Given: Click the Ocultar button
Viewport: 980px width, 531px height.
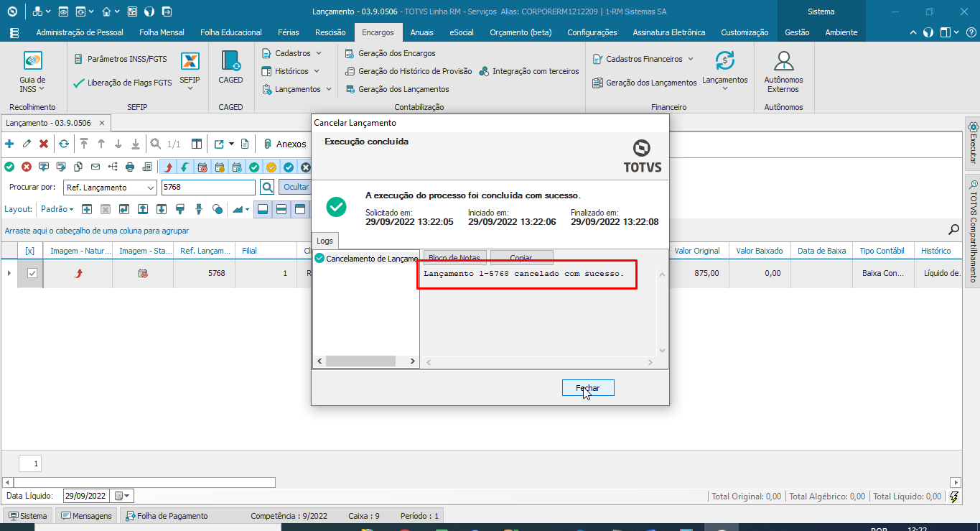Looking at the screenshot, I should [294, 188].
